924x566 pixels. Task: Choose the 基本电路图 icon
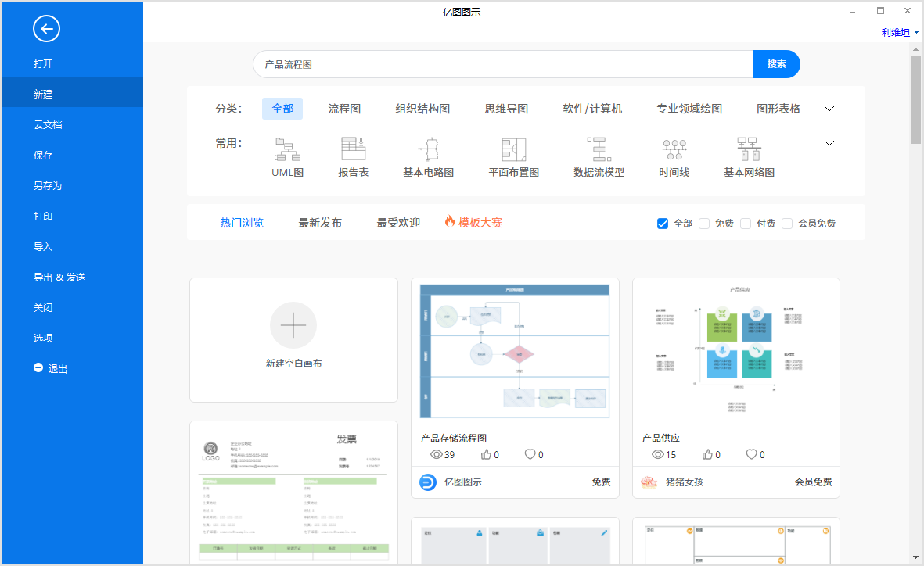pos(429,149)
